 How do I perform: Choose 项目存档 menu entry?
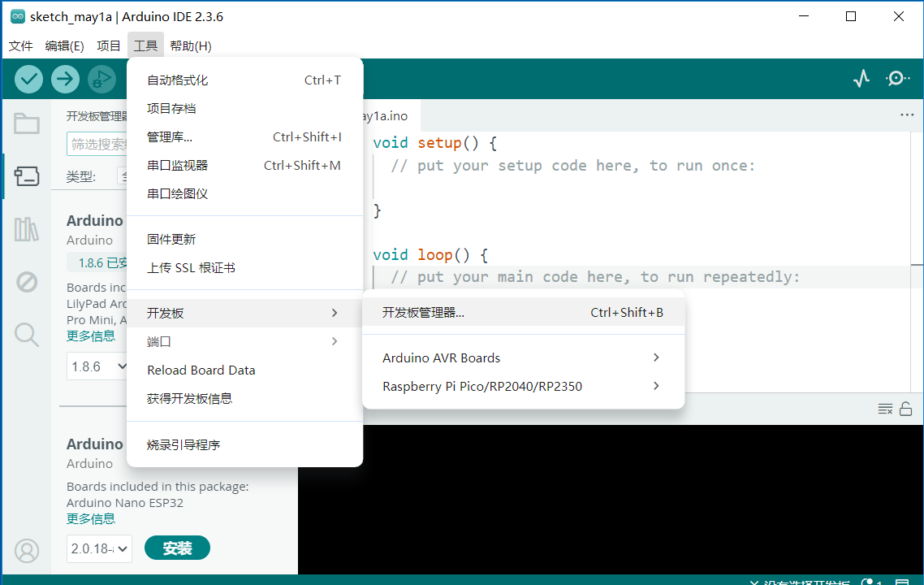244,109
